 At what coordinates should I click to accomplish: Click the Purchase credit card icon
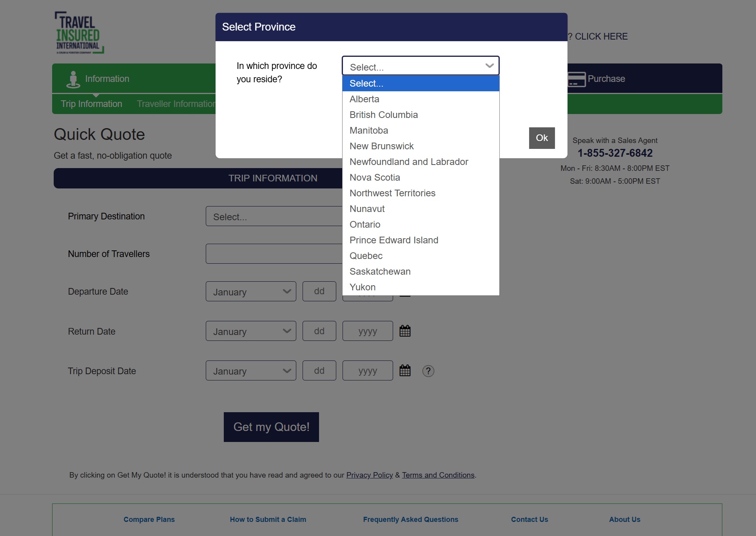(576, 79)
